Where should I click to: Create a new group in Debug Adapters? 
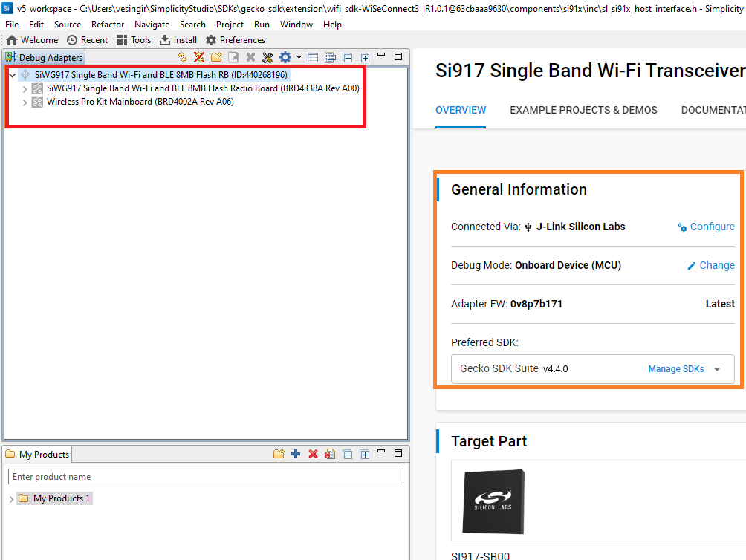pyautogui.click(x=216, y=57)
